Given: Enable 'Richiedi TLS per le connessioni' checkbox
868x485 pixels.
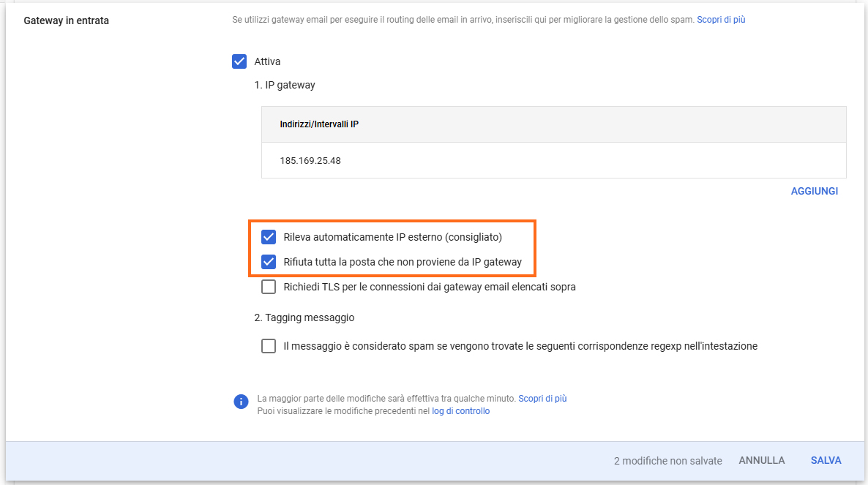Looking at the screenshot, I should [x=269, y=287].
